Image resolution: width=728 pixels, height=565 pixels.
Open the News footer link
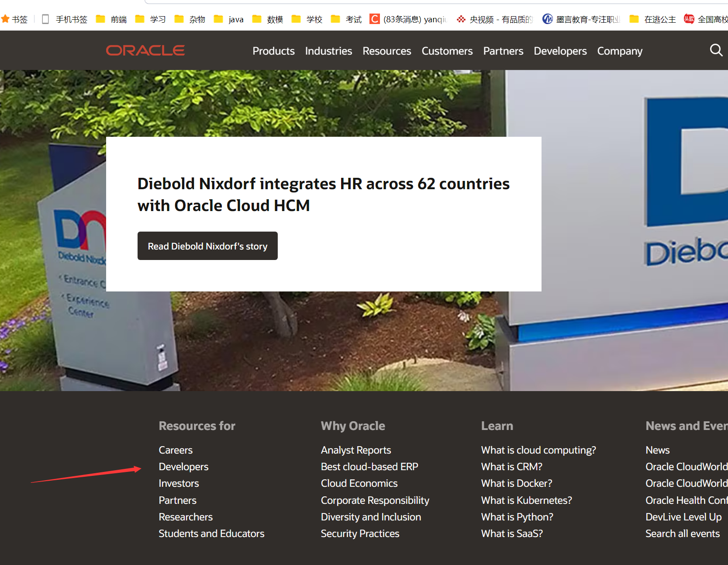click(x=657, y=450)
